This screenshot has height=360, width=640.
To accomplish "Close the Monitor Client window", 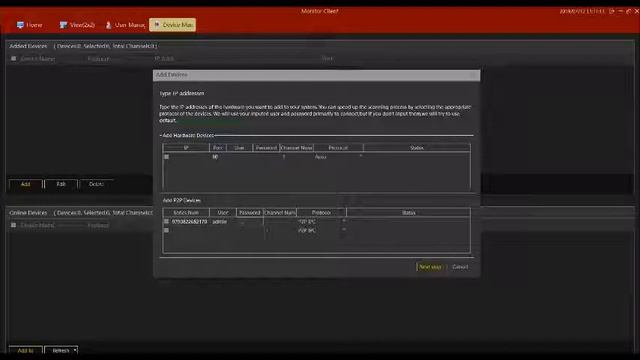I will [636, 11].
